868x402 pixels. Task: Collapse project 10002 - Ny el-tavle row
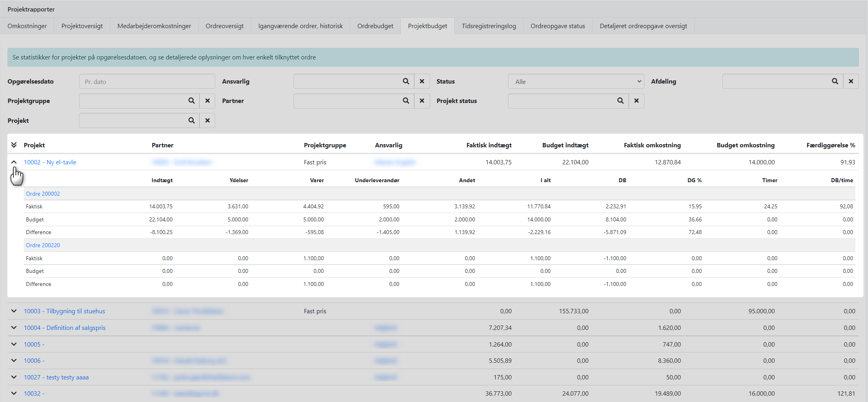pyautogui.click(x=14, y=162)
